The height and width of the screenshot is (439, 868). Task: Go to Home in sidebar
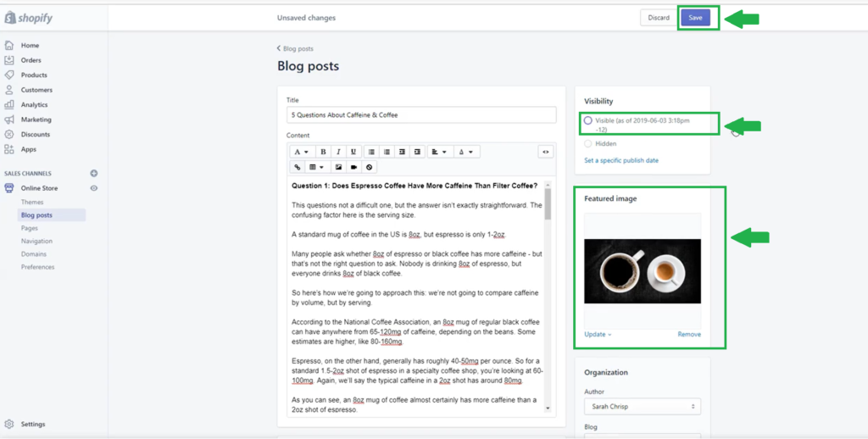coord(30,46)
